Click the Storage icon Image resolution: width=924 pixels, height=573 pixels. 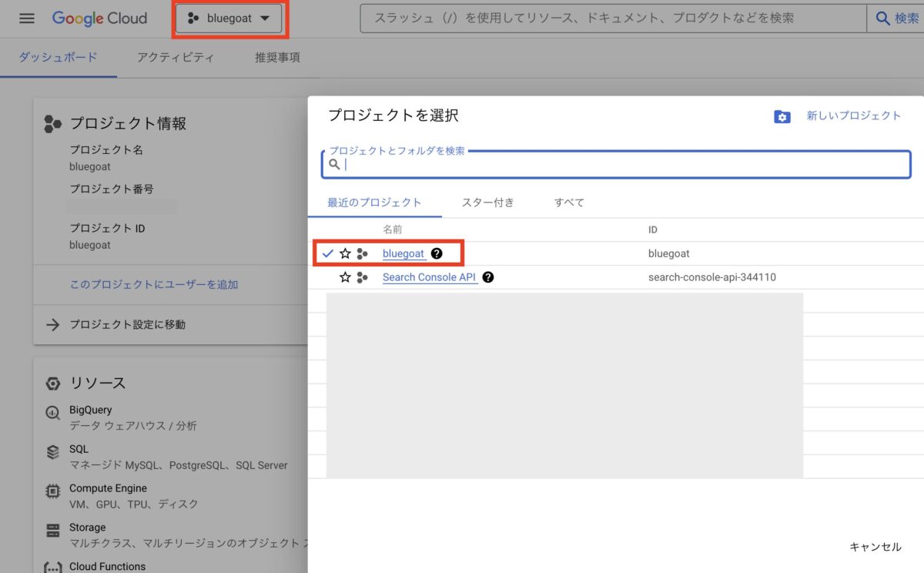(53, 530)
